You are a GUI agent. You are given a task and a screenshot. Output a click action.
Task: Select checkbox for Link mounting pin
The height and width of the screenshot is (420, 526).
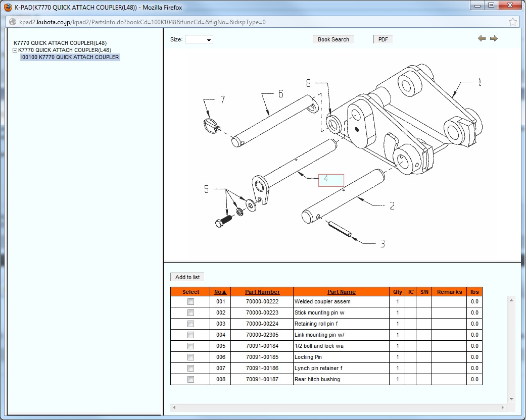click(190, 335)
